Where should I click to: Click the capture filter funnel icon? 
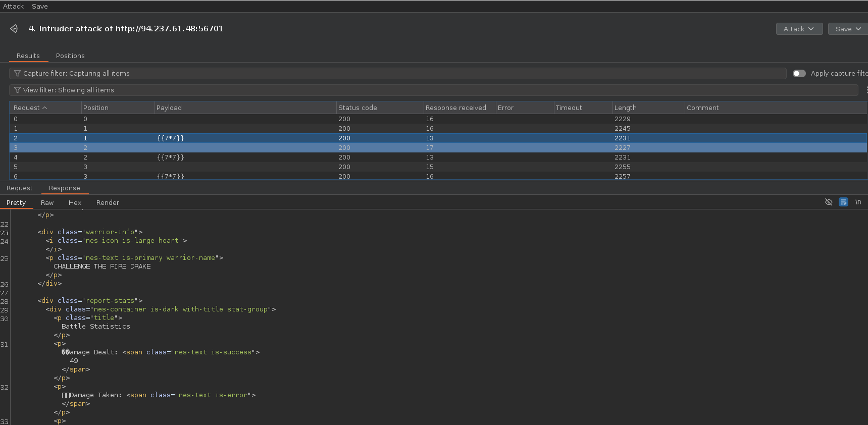17,73
